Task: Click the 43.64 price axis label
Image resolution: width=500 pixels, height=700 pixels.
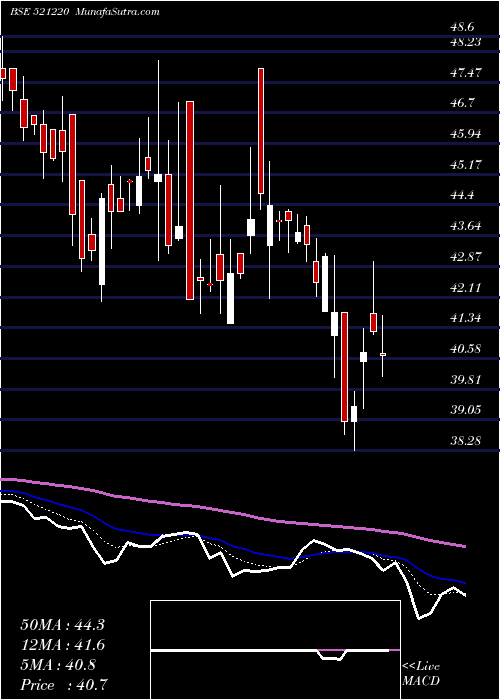Action: (466, 225)
